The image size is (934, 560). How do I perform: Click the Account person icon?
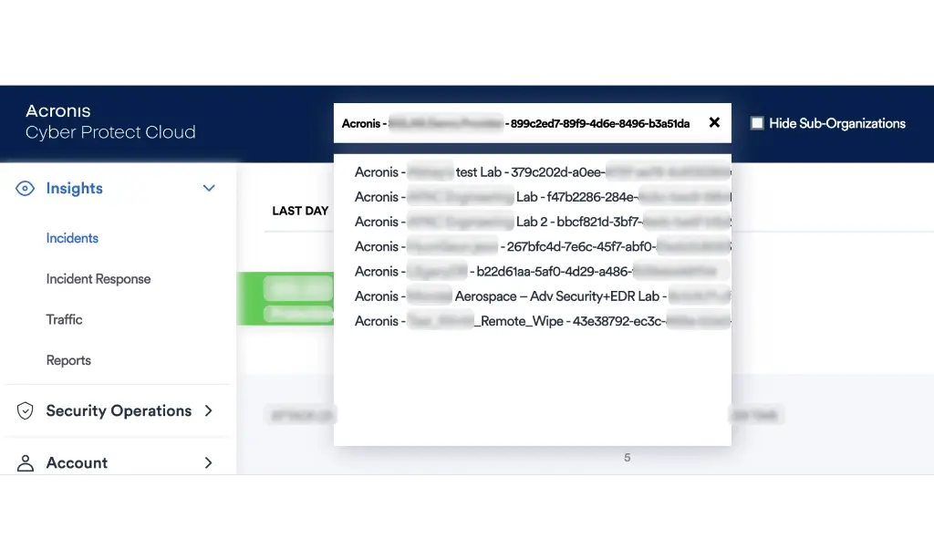click(x=25, y=463)
